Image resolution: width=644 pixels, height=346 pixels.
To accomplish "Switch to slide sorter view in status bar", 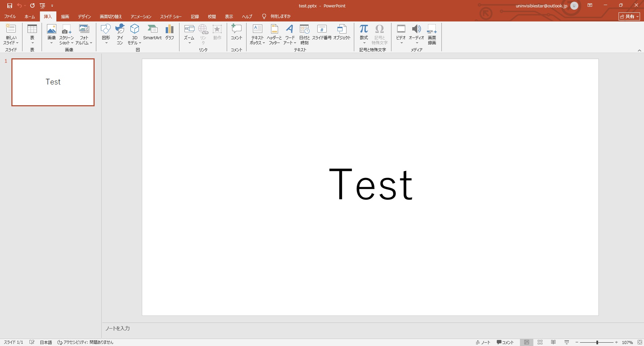I will click(540, 342).
